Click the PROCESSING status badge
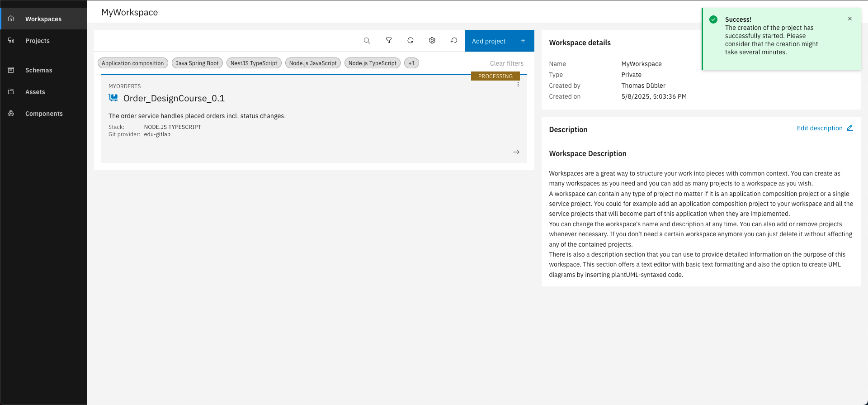This screenshot has height=405, width=868. click(x=495, y=76)
